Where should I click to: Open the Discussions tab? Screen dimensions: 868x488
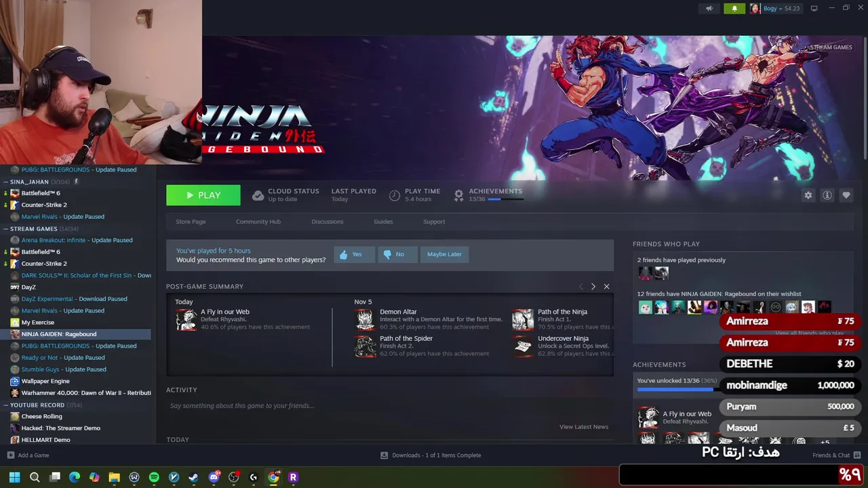point(328,222)
